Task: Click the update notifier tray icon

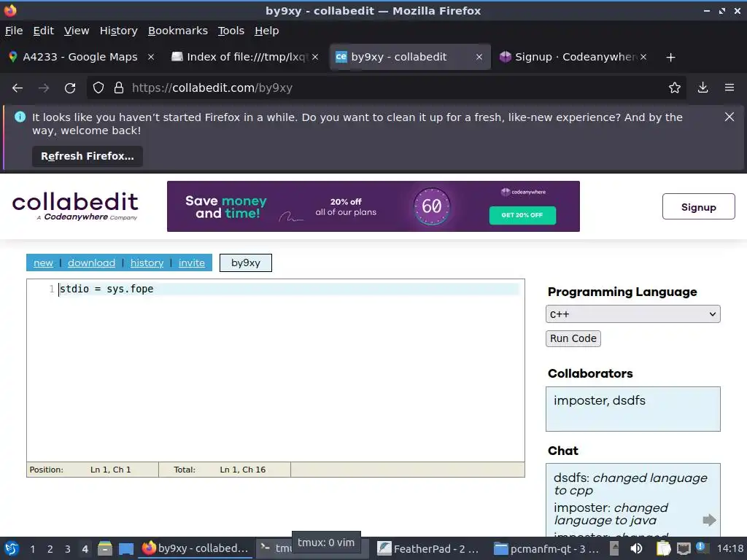Action: 700,548
